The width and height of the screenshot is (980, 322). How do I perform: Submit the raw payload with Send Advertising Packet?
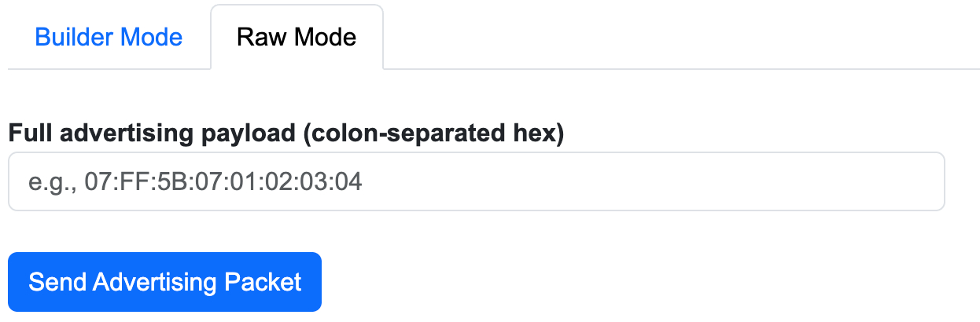point(164,282)
